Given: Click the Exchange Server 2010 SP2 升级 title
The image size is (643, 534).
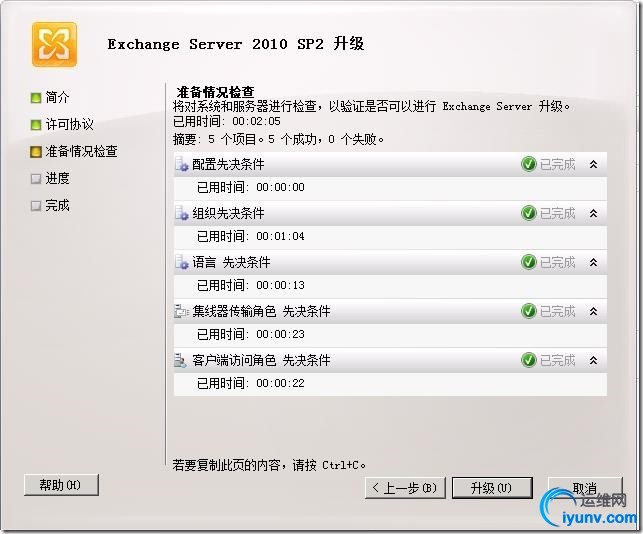Looking at the screenshot, I should [236, 44].
